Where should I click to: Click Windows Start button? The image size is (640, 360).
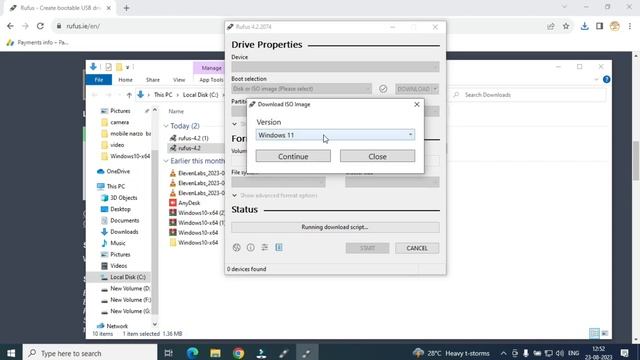tap(11, 353)
